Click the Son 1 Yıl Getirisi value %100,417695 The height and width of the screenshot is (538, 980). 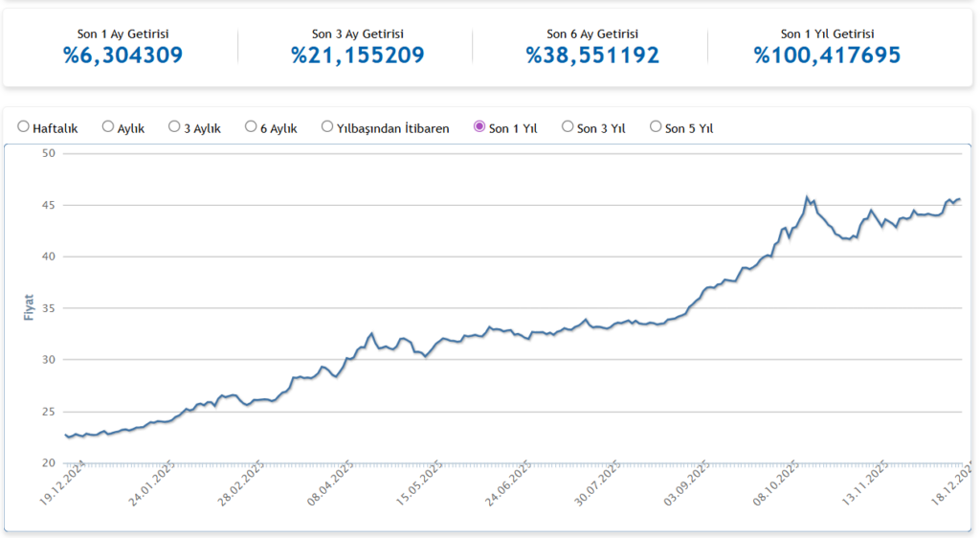point(827,56)
